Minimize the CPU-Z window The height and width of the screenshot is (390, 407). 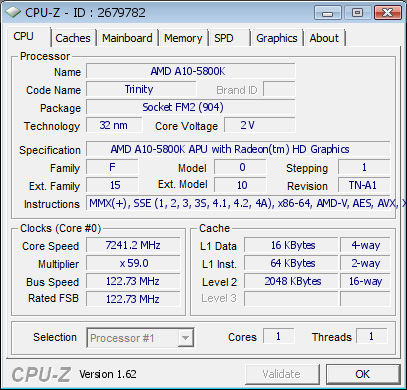327,13
